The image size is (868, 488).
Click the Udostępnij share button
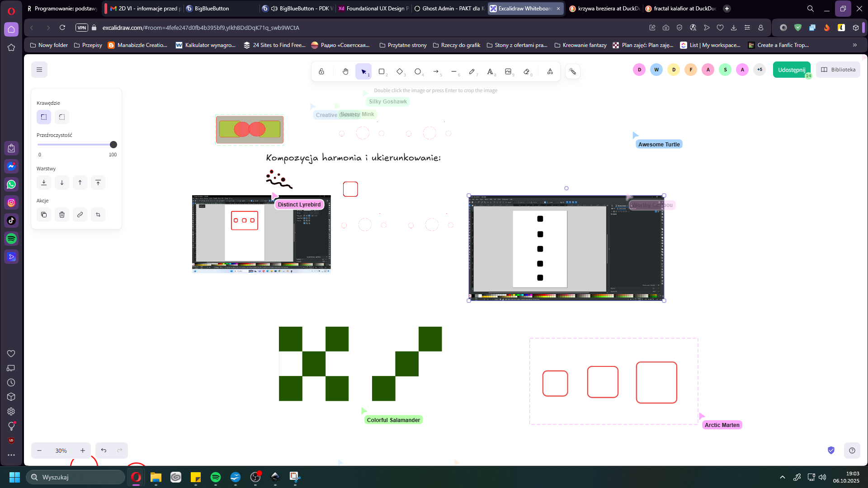coord(791,70)
